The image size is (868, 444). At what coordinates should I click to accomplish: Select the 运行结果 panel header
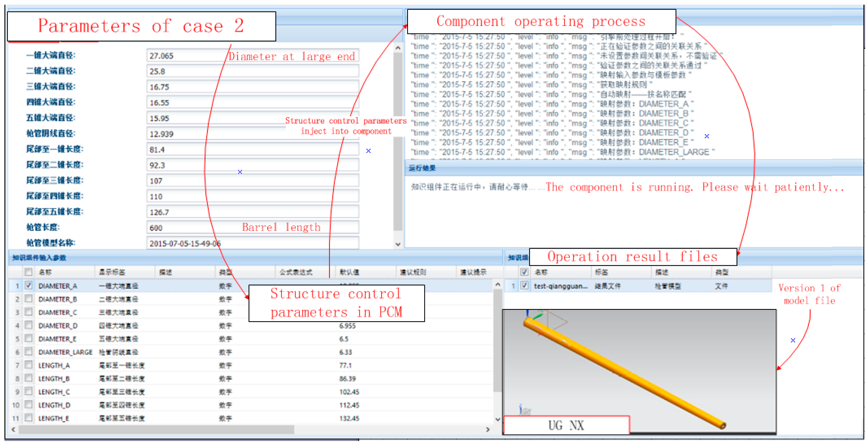pos(422,168)
